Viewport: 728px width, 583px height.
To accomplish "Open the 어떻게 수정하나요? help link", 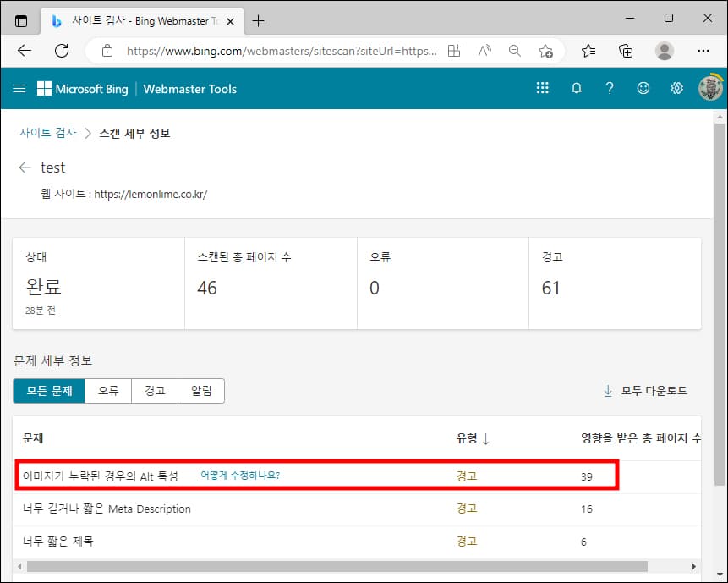I will coord(239,476).
